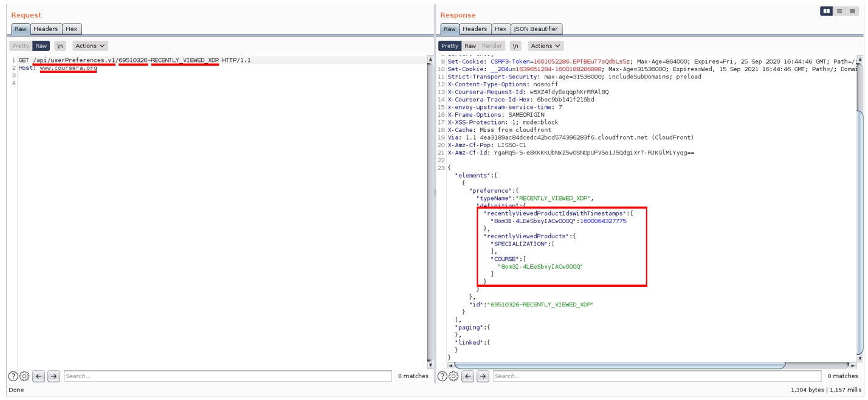The height and width of the screenshot is (400, 868).
Task: Click Render view button in Response
Action: click(x=492, y=46)
